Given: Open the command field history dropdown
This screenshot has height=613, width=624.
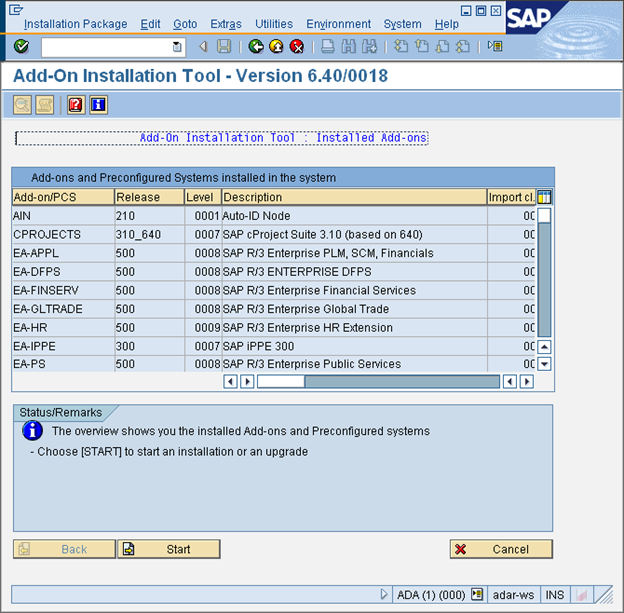Looking at the screenshot, I should point(177,47).
